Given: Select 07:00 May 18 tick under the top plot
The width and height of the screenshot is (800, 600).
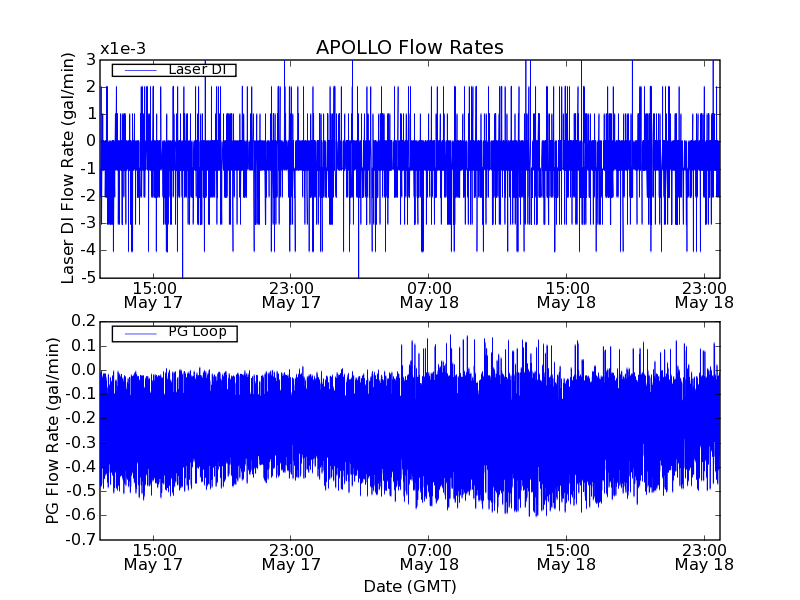Looking at the screenshot, I should tap(428, 294).
